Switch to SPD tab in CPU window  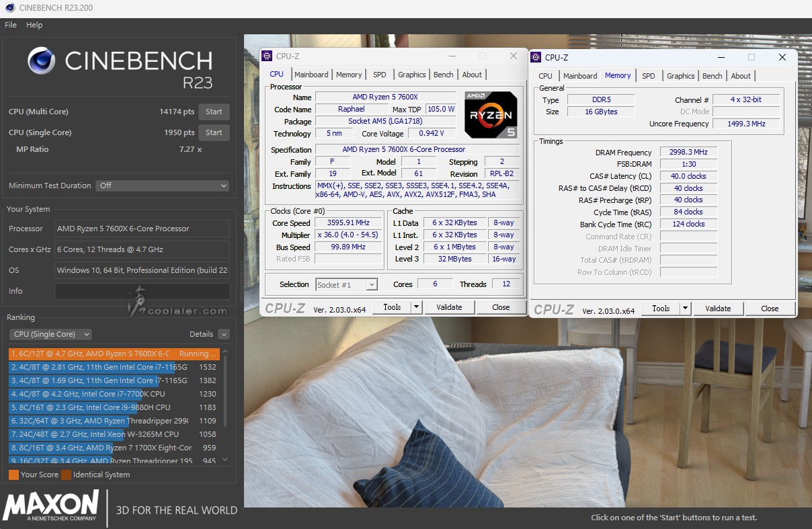click(380, 75)
